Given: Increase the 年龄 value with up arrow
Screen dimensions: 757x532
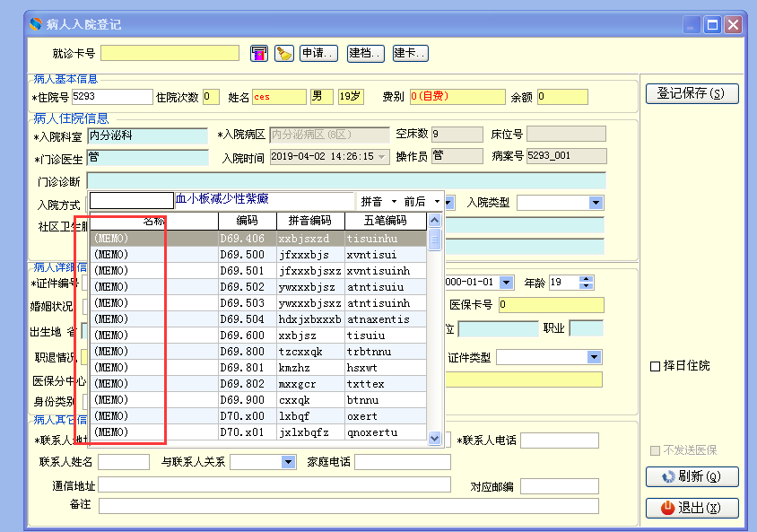Looking at the screenshot, I should [586, 279].
